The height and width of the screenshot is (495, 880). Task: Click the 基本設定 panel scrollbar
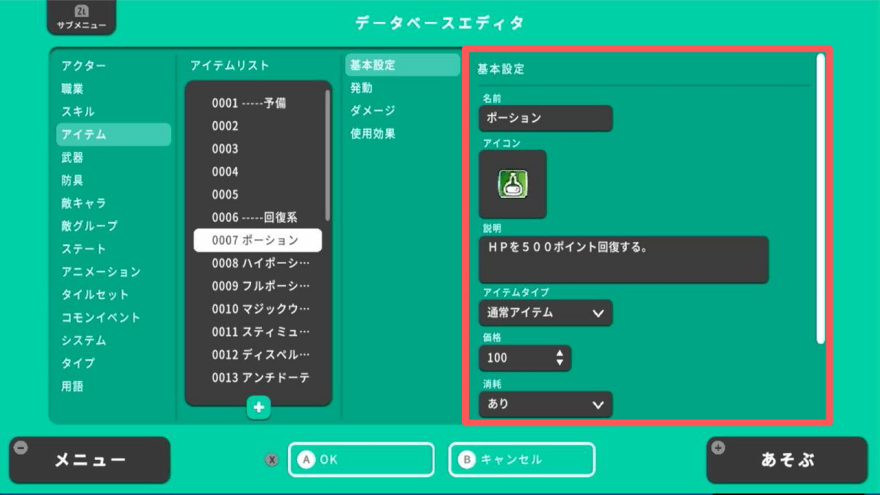[821, 199]
